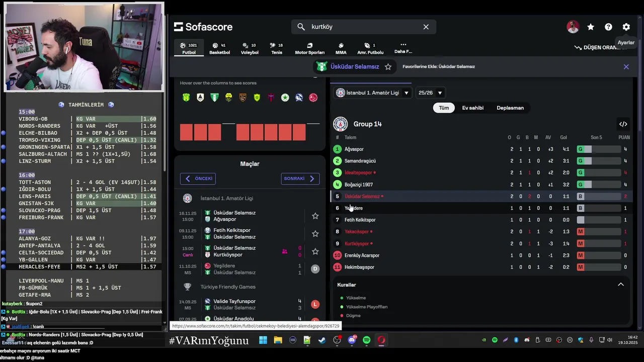Open File Explorer from taskbar
Screen dimensions: 644x362
[278, 340]
